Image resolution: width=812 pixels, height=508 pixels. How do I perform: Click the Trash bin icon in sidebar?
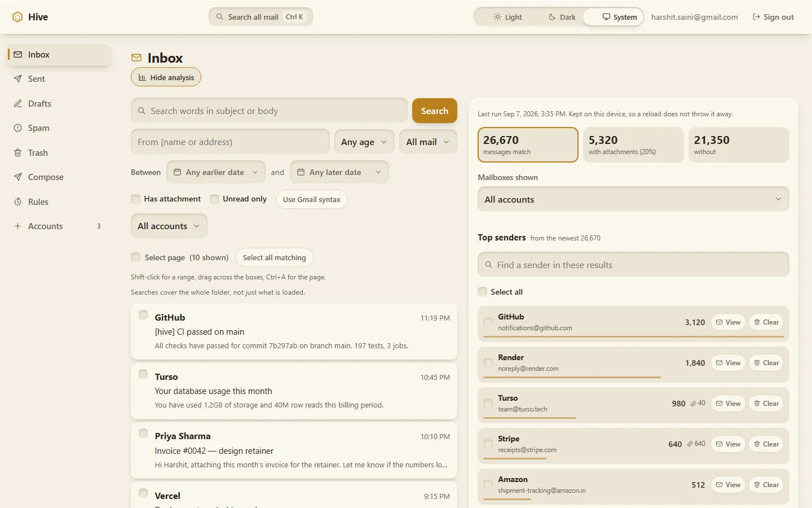pyautogui.click(x=17, y=153)
